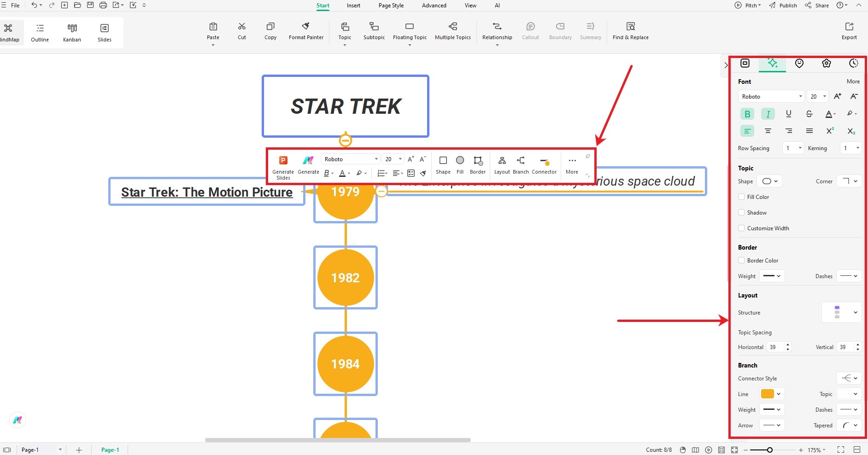Select right text alignment in the side panel
This screenshot has height=455, width=868.
point(789,131)
